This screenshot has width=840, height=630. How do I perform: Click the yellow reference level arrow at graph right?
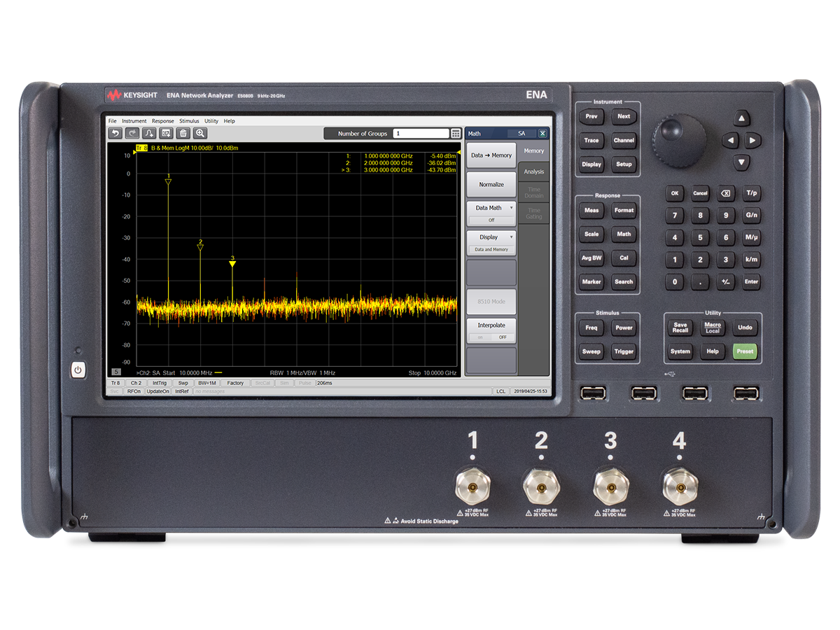tap(460, 150)
